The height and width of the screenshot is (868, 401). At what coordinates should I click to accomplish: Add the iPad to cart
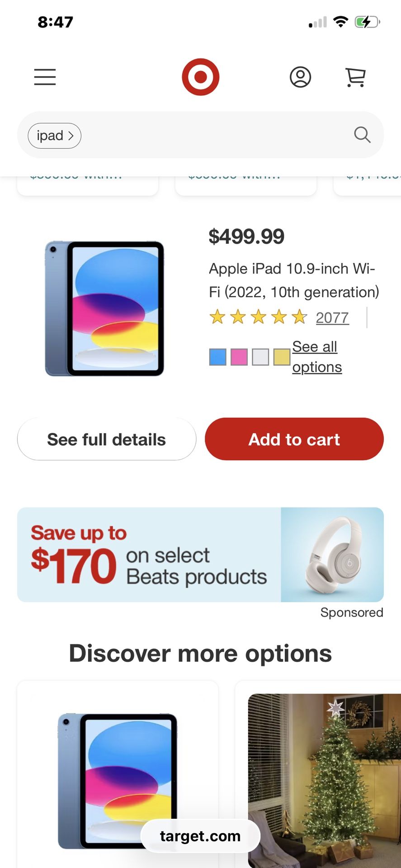point(294,439)
